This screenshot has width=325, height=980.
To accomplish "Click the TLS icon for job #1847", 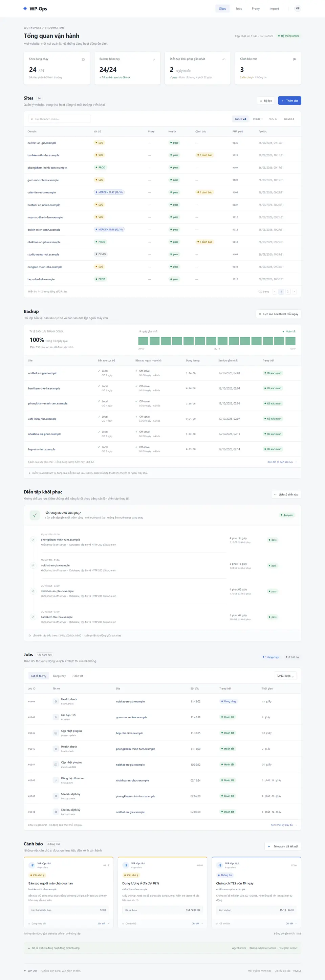I will coord(56,717).
